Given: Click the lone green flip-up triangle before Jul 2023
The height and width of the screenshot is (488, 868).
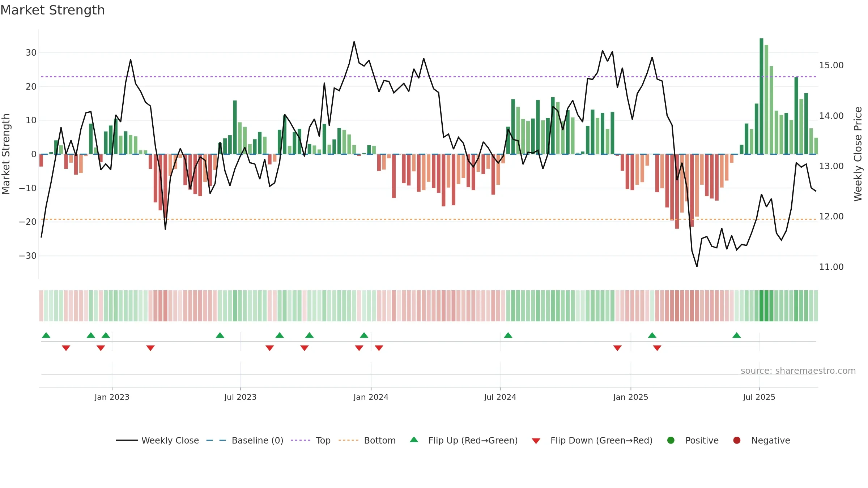Looking at the screenshot, I should pos(220,335).
